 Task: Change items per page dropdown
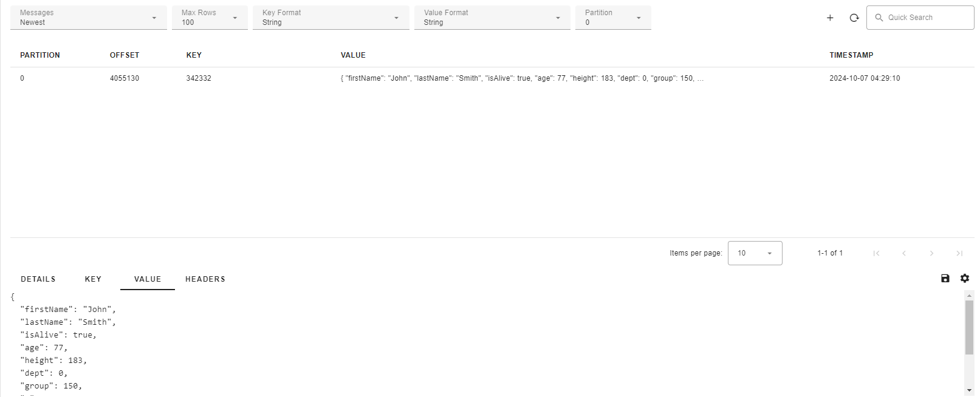pyautogui.click(x=755, y=253)
